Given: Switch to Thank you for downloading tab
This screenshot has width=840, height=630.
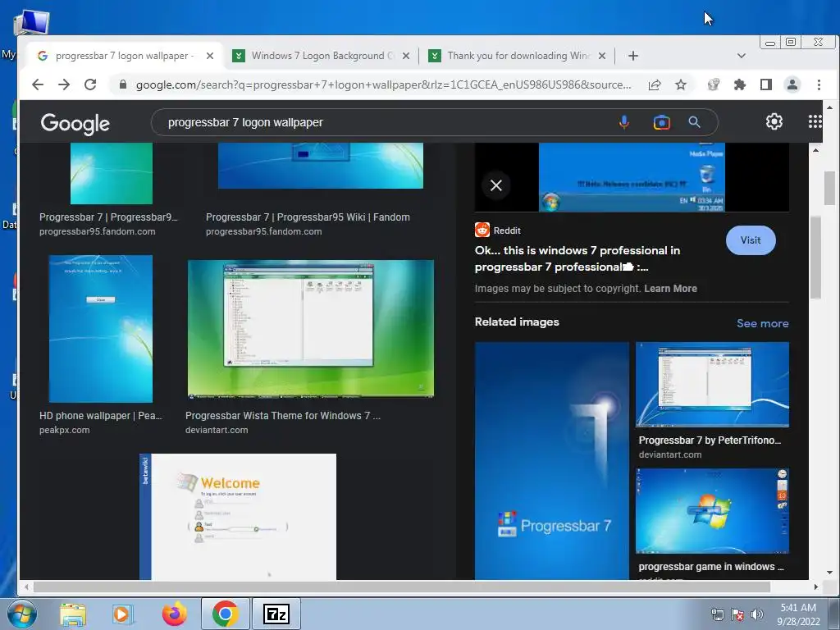Looking at the screenshot, I should pos(518,56).
